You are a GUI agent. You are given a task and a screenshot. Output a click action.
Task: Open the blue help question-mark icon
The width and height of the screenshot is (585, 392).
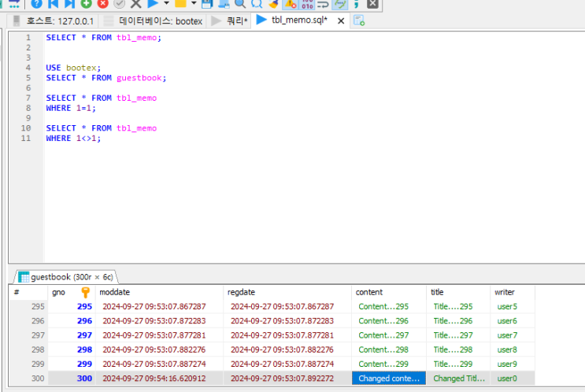coord(36,4)
